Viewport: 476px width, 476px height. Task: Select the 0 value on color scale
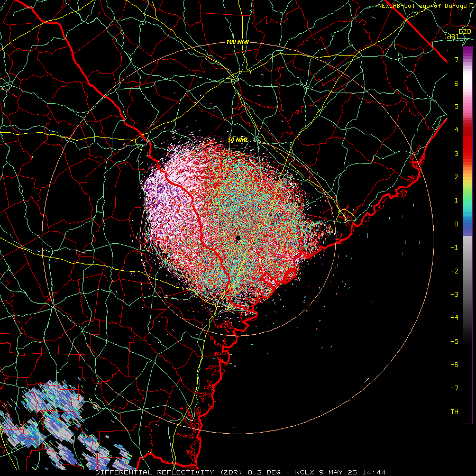coord(456,224)
